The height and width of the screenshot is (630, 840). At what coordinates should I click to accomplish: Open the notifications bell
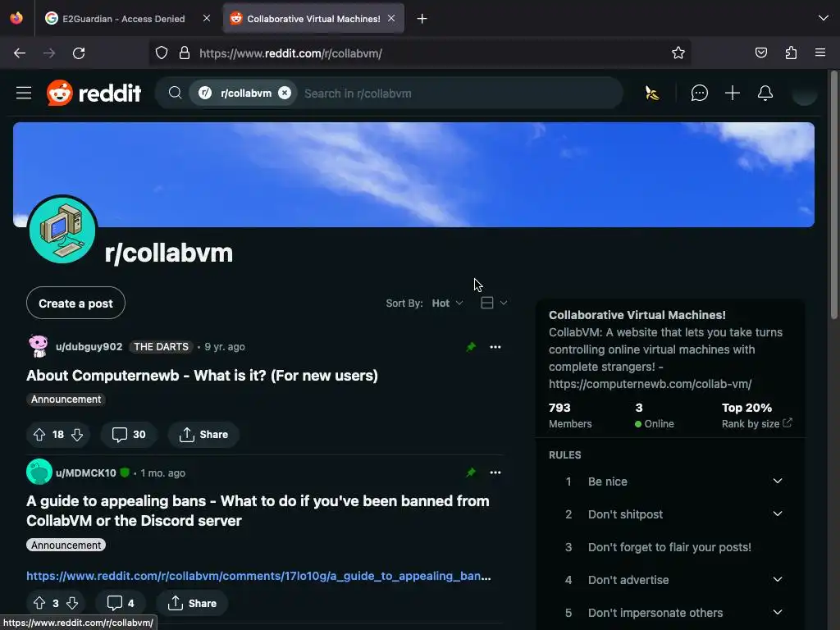tap(765, 94)
